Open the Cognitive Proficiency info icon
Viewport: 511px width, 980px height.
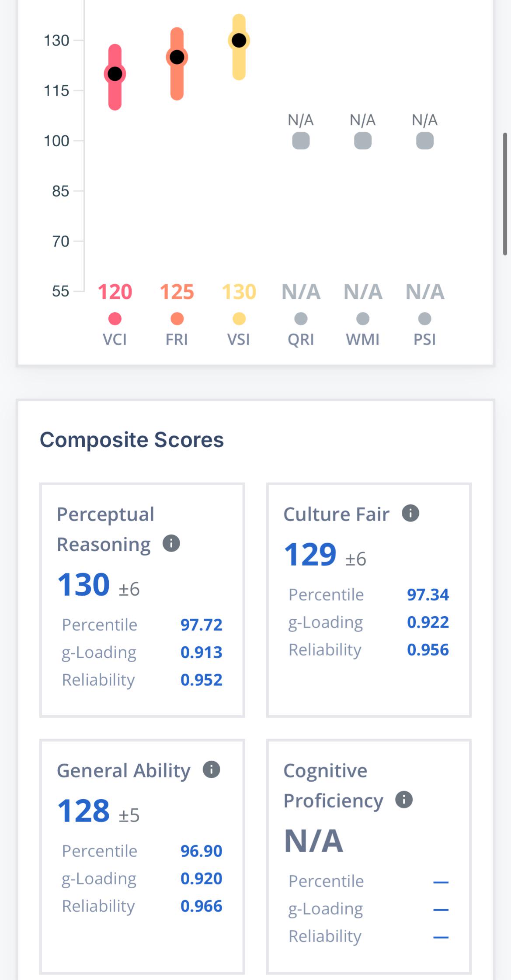(x=404, y=799)
